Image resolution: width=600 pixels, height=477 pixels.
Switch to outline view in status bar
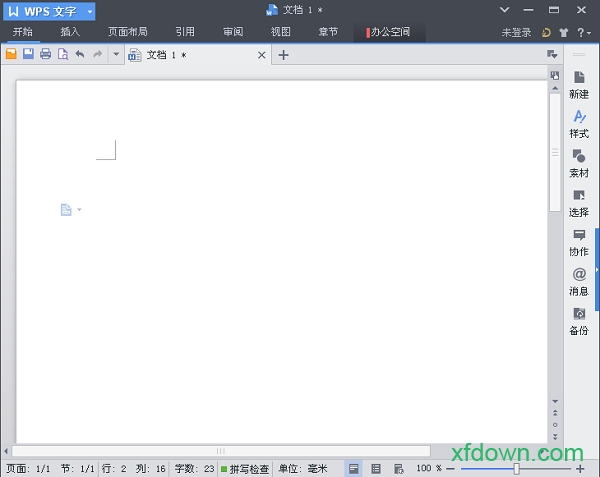(x=376, y=468)
